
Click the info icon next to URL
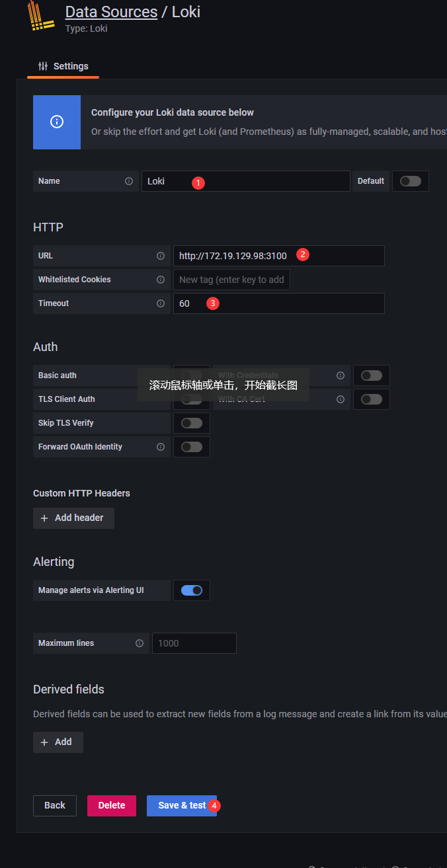(161, 256)
